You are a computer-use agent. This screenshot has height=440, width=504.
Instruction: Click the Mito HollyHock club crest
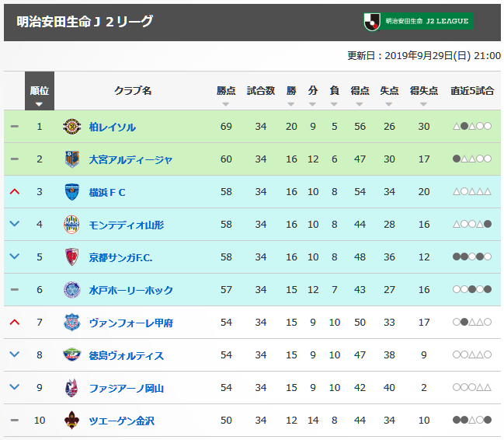[x=71, y=290]
